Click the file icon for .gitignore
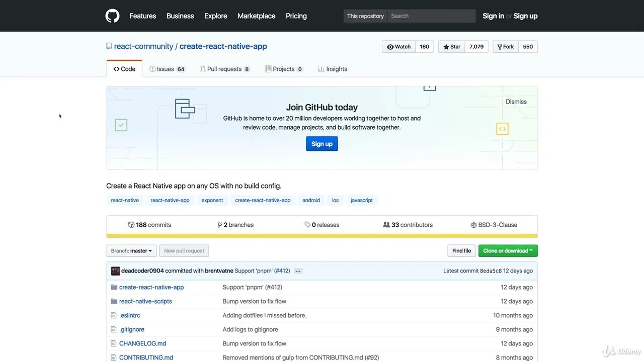Screen dimensions: 644x362 tap(114, 329)
